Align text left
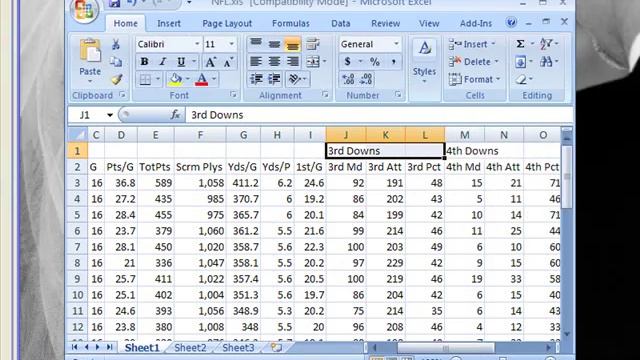 (256, 62)
